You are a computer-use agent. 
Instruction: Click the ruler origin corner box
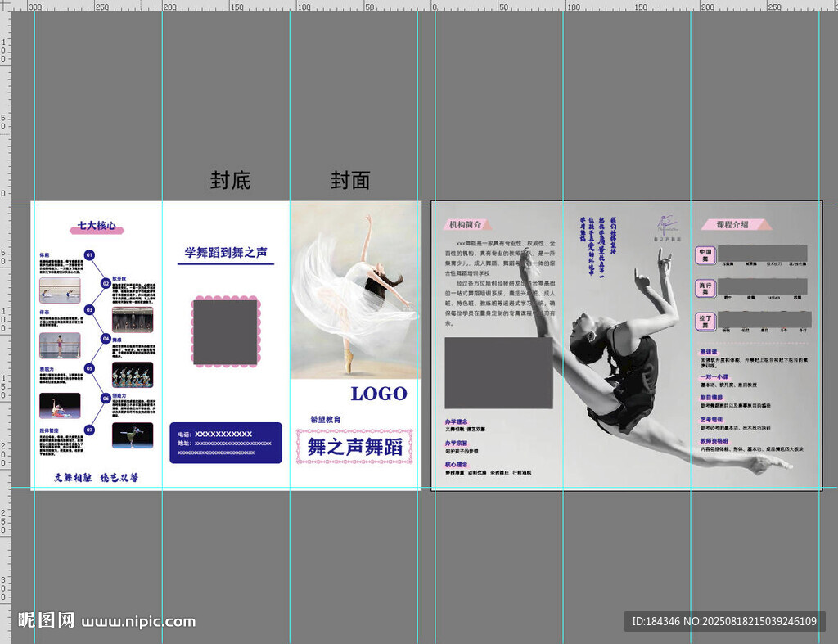6,6
